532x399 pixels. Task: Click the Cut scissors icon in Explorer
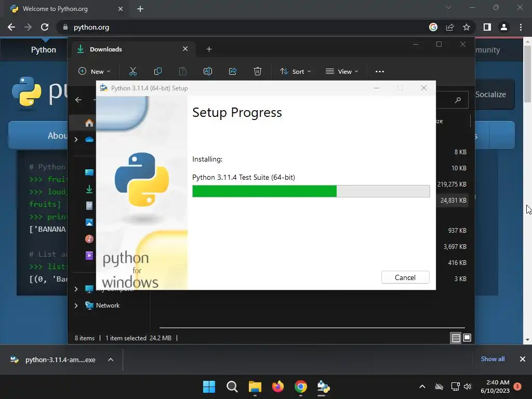(132, 71)
